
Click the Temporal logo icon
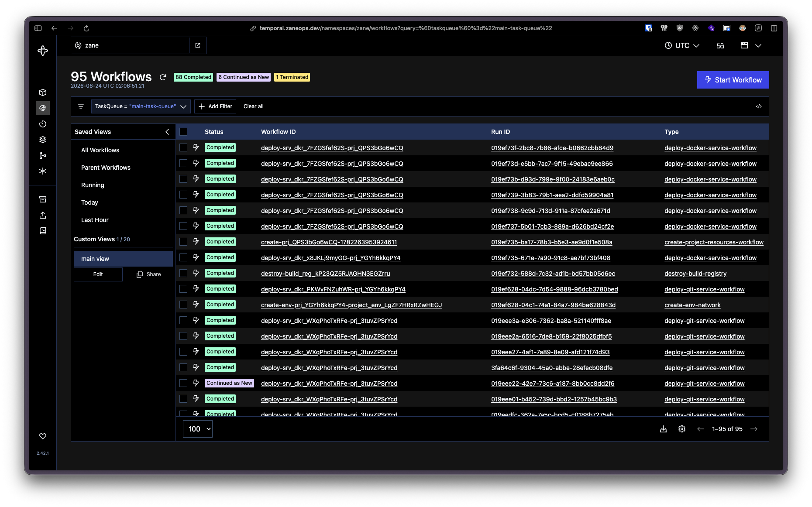pyautogui.click(x=42, y=51)
